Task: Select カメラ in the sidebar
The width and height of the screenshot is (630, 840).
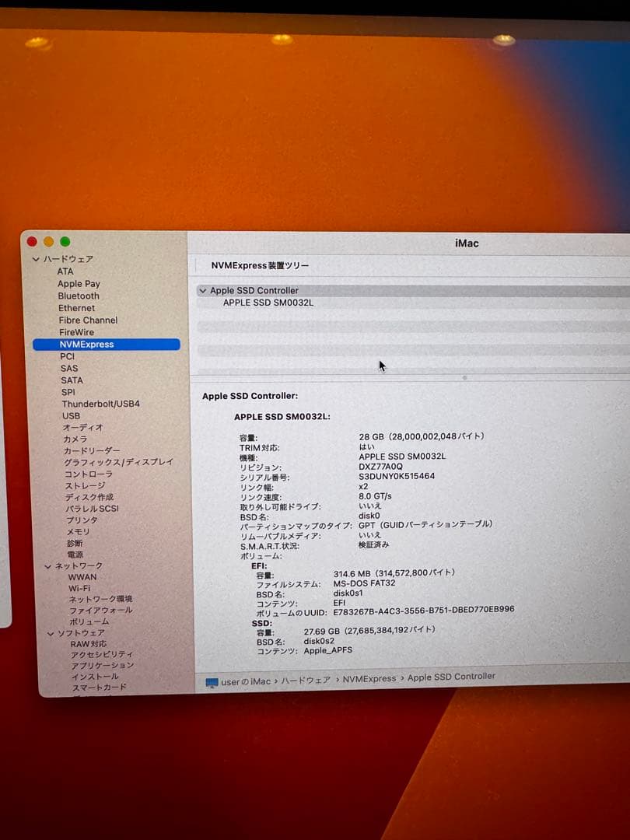Action: pyautogui.click(x=75, y=439)
